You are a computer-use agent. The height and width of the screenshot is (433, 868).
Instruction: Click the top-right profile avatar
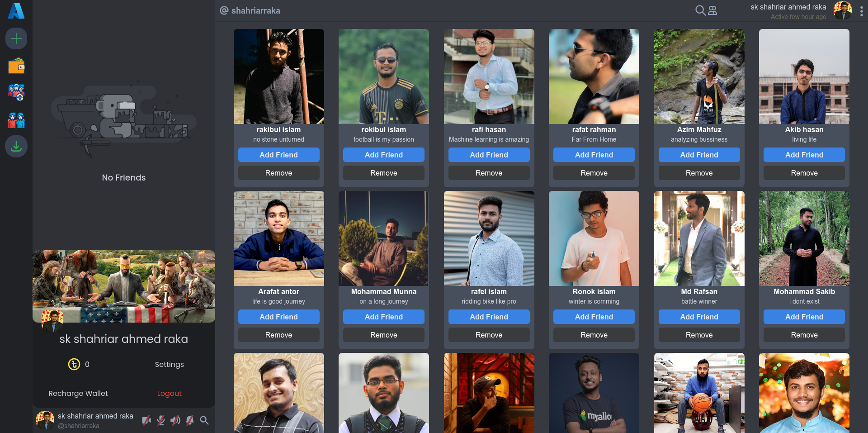842,10
